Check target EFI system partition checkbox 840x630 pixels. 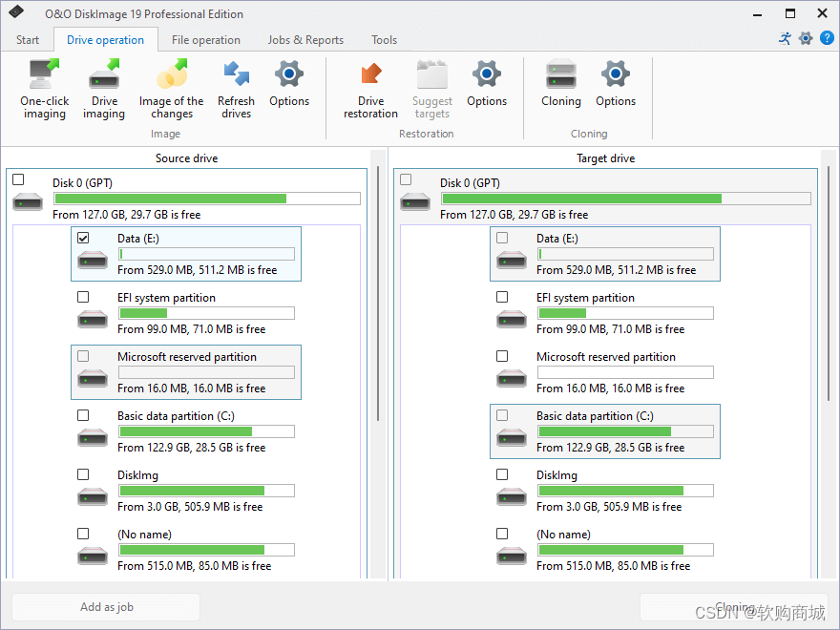[x=502, y=297]
